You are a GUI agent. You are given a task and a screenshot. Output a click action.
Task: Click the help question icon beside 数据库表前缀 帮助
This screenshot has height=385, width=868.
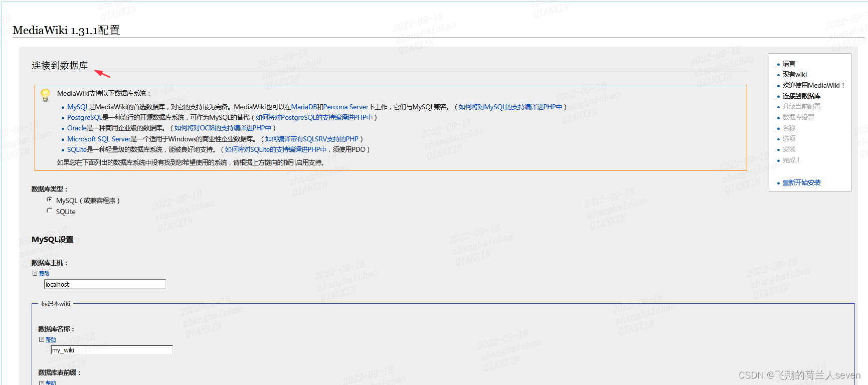point(42,382)
